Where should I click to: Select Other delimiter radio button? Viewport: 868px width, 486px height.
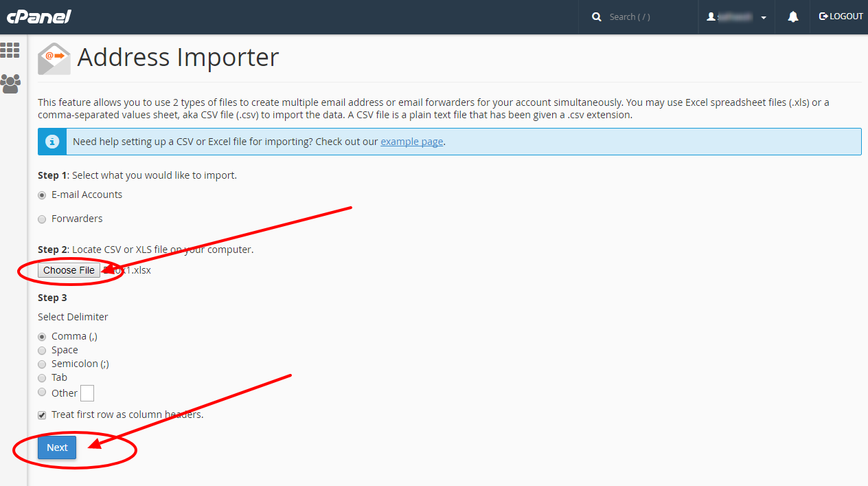42,393
